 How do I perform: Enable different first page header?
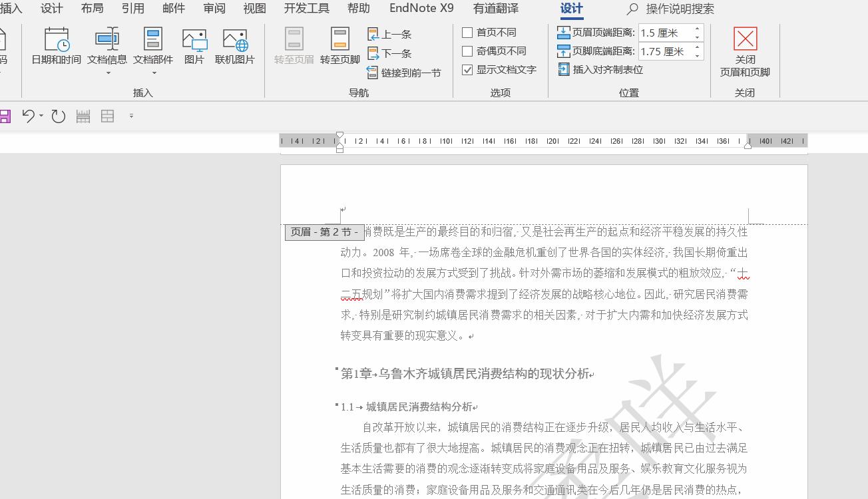pyautogui.click(x=467, y=32)
